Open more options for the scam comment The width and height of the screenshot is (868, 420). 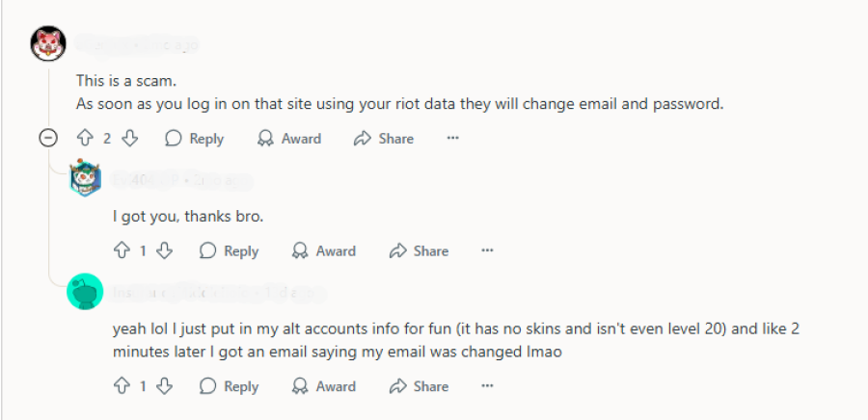click(452, 139)
